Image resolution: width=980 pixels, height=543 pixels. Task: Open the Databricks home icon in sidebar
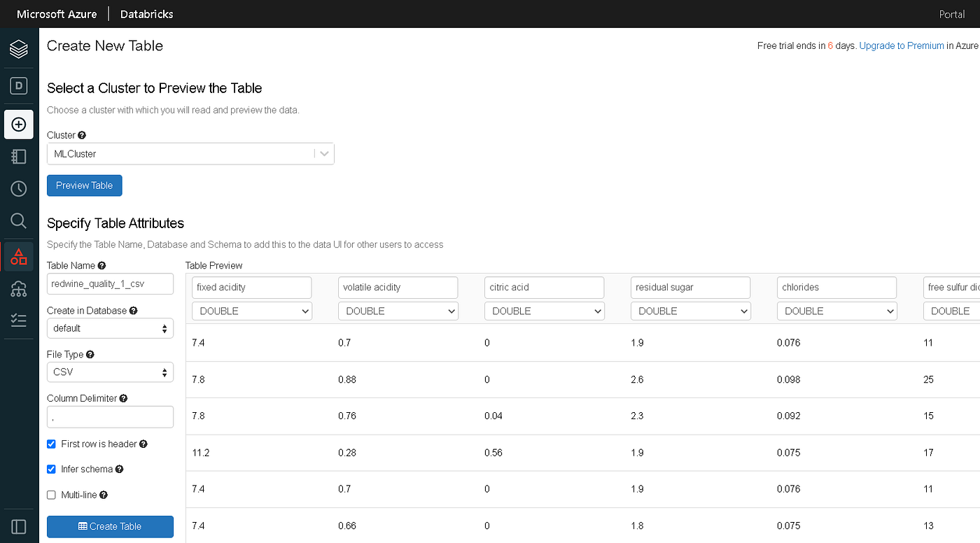coord(18,49)
